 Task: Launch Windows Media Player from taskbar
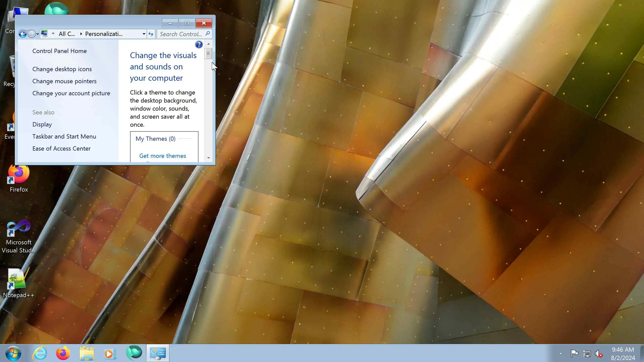(110, 353)
